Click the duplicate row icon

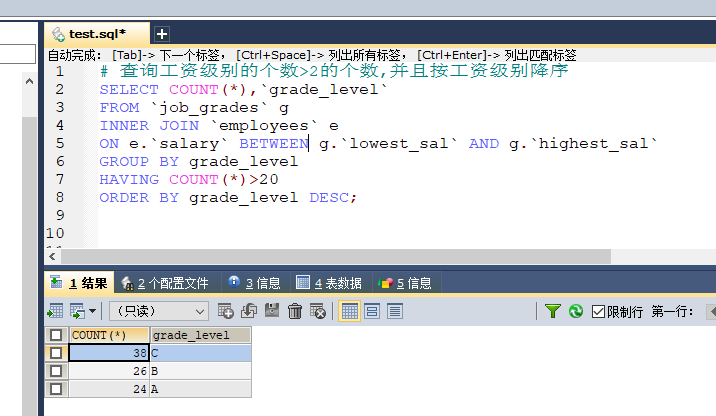point(249,311)
